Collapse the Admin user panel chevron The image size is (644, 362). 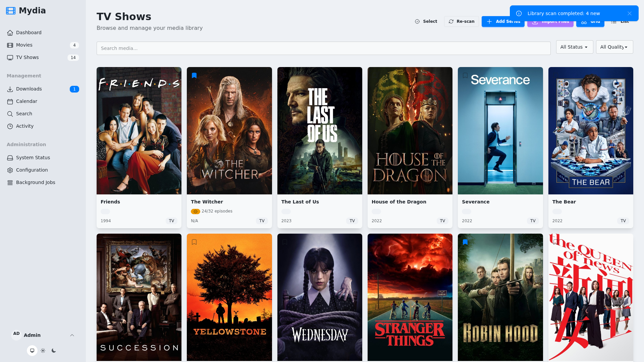[72, 335]
